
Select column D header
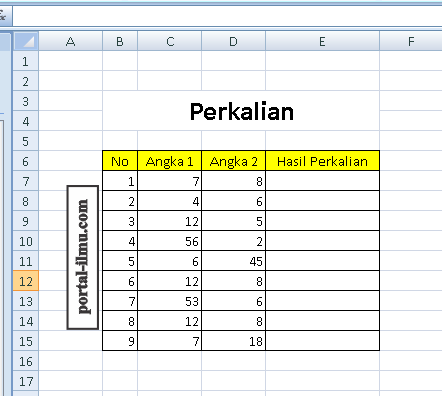(x=233, y=41)
